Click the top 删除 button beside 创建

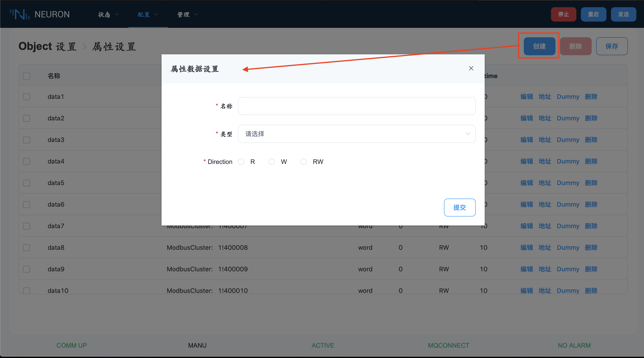(575, 46)
